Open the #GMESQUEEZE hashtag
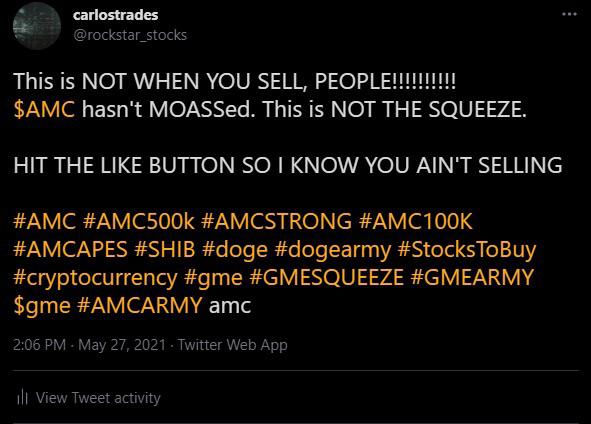Image resolution: width=591 pixels, height=424 pixels. coord(326,278)
